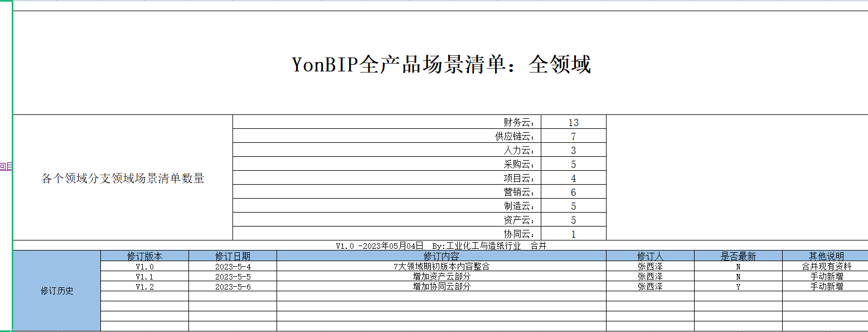Click 张西泽 in the V1.2 row
The image size is (868, 332).
pos(651,286)
